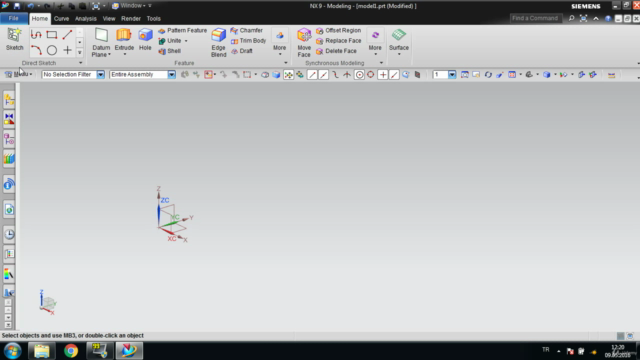Toggle the Quadrant Point snap option
Viewport: 640px width, 360px height.
click(x=371, y=75)
